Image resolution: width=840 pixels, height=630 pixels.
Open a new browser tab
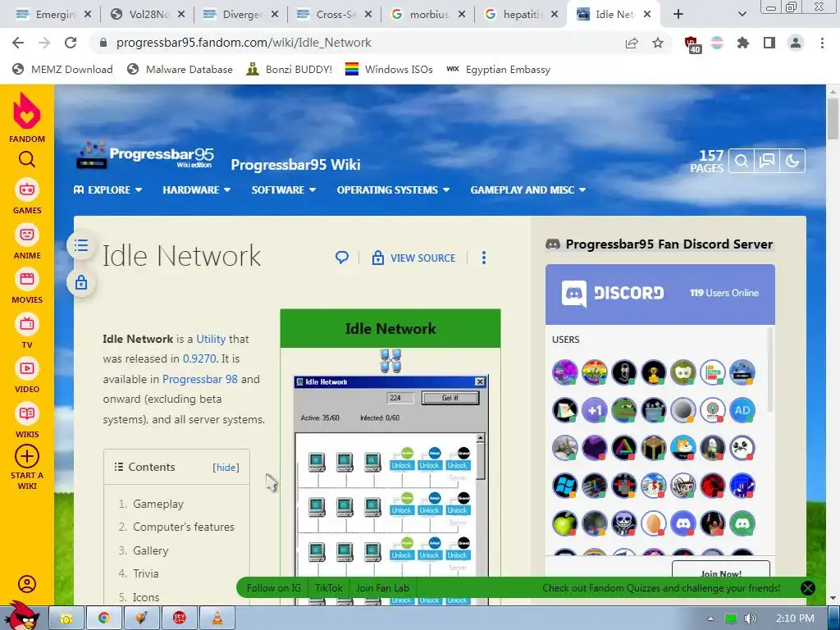(x=678, y=15)
